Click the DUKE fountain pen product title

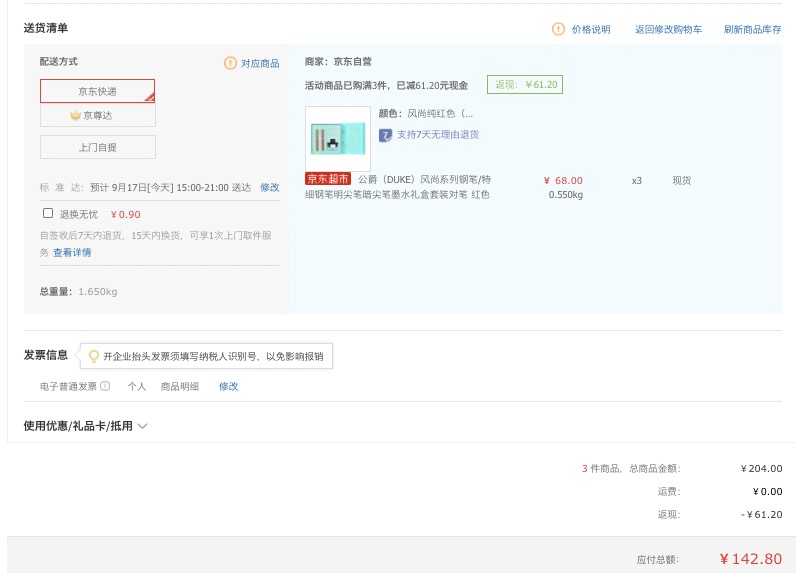398,187
